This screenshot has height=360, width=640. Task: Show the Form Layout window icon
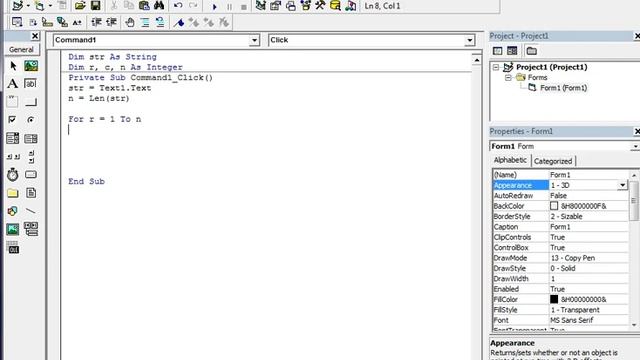point(291,6)
